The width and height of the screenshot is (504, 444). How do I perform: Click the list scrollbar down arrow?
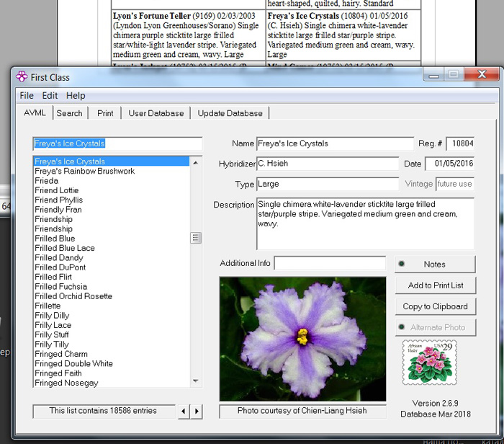click(195, 381)
